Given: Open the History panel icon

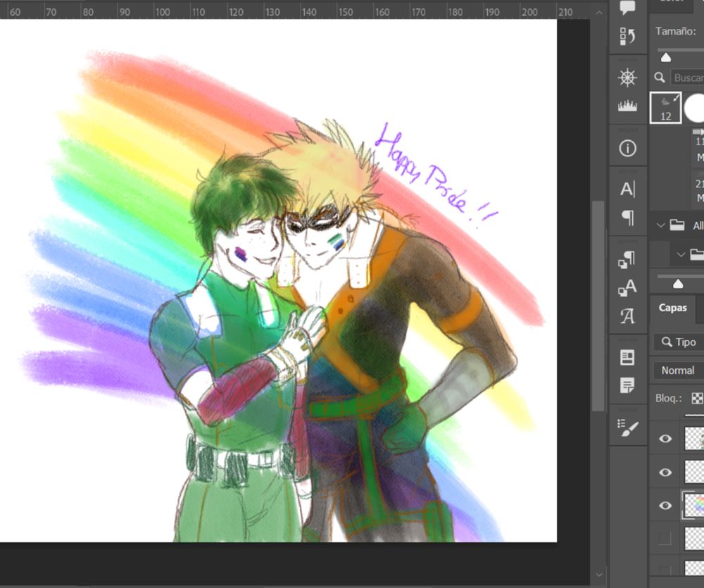Looking at the screenshot, I should tap(627, 37).
